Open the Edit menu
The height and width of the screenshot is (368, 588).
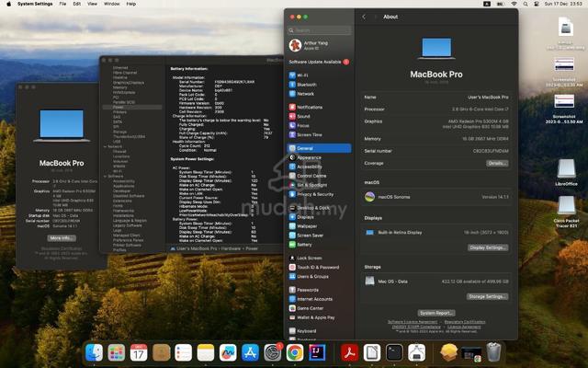click(x=77, y=4)
